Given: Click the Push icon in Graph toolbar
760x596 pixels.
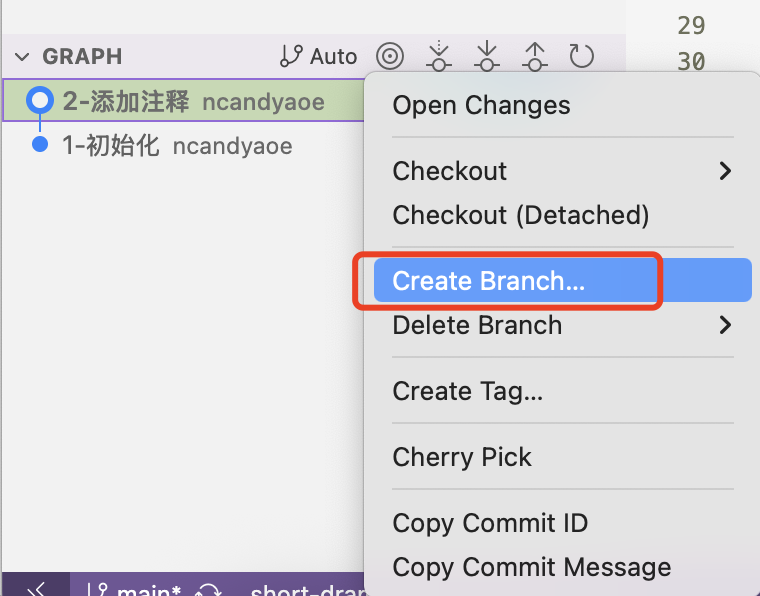Looking at the screenshot, I should pos(534,56).
